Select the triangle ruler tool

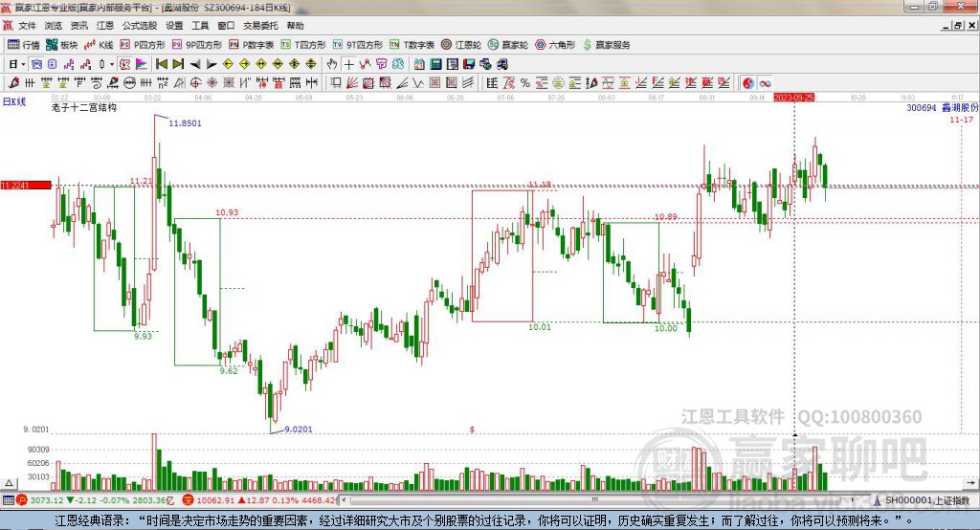pos(179,82)
